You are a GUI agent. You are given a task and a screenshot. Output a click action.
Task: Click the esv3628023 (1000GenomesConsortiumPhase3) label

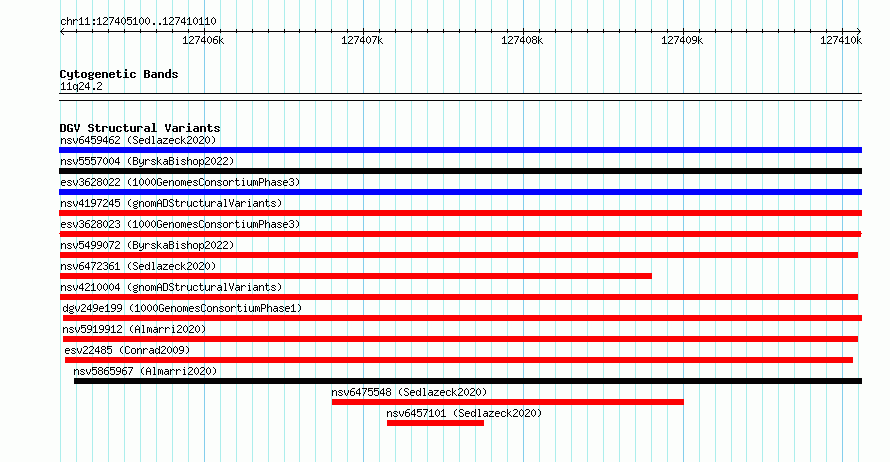coord(180,224)
